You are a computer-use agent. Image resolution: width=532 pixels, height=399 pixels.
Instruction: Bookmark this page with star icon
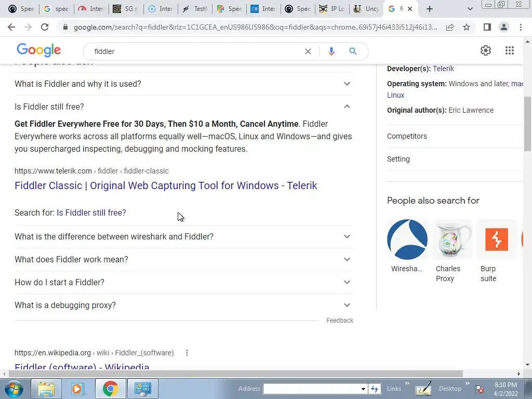467,27
